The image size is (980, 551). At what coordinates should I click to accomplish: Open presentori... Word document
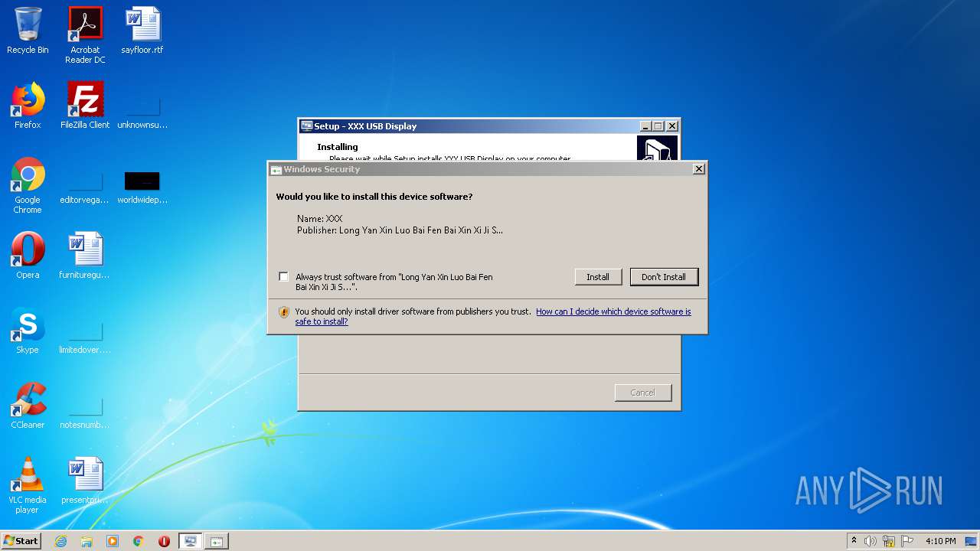pos(85,481)
